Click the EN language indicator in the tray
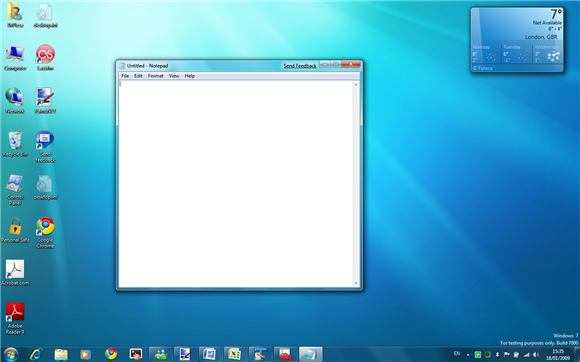The height and width of the screenshot is (362, 580). 457,354
